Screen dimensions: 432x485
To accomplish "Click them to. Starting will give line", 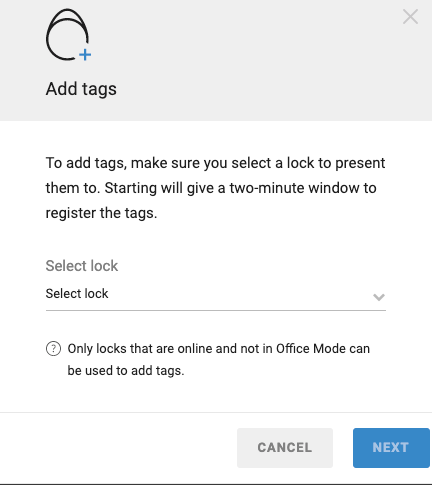I will click(211, 188).
